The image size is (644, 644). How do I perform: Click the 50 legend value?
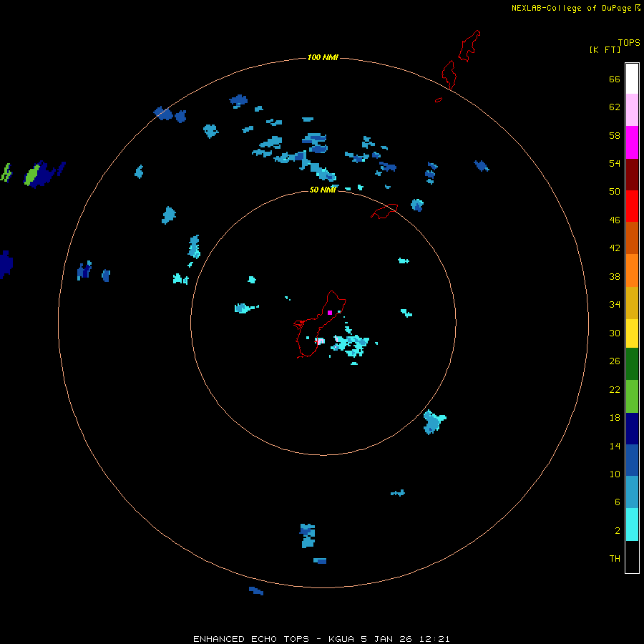pyautogui.click(x=615, y=192)
